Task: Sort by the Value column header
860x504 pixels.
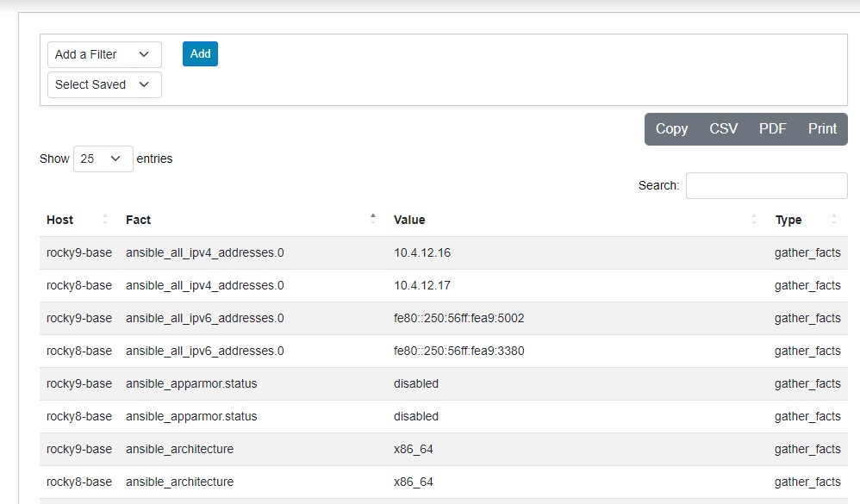Action: (409, 220)
